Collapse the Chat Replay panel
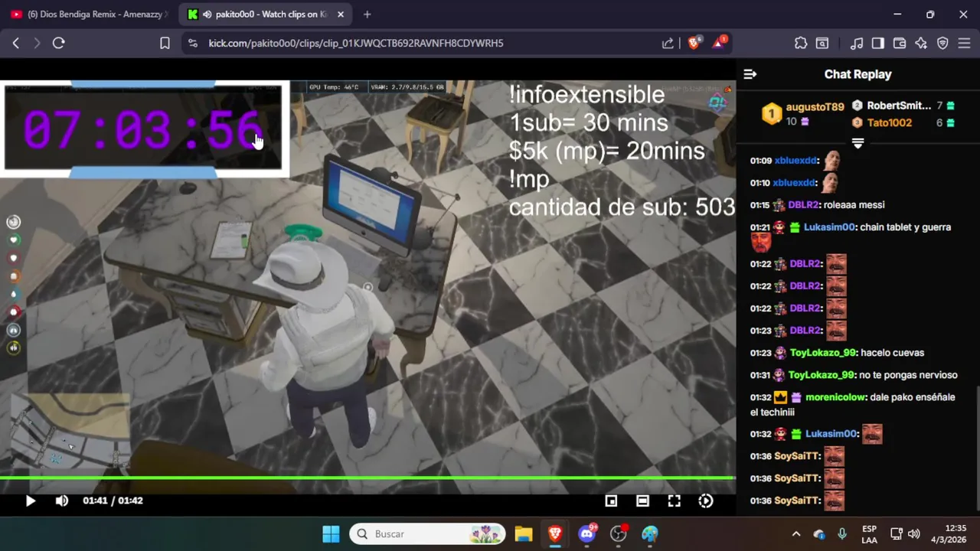Image resolution: width=980 pixels, height=551 pixels. click(x=750, y=74)
